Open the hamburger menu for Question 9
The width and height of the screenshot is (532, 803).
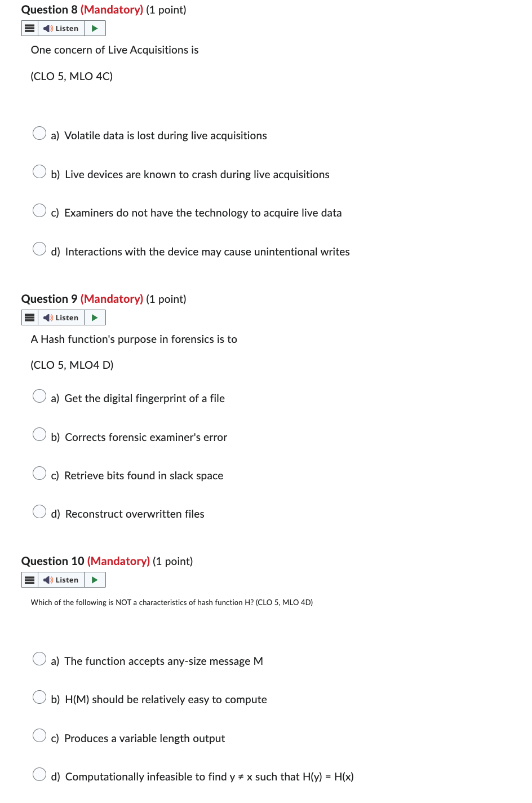(x=29, y=317)
